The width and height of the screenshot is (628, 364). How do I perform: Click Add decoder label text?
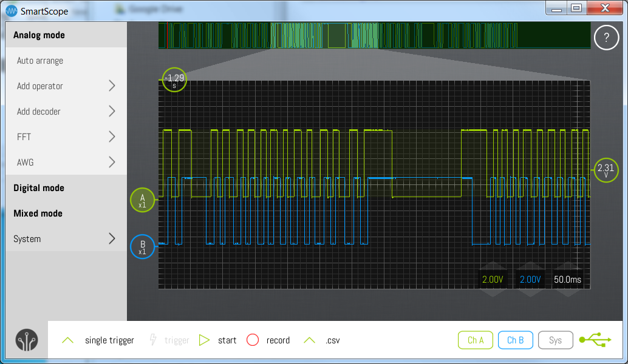click(x=38, y=112)
